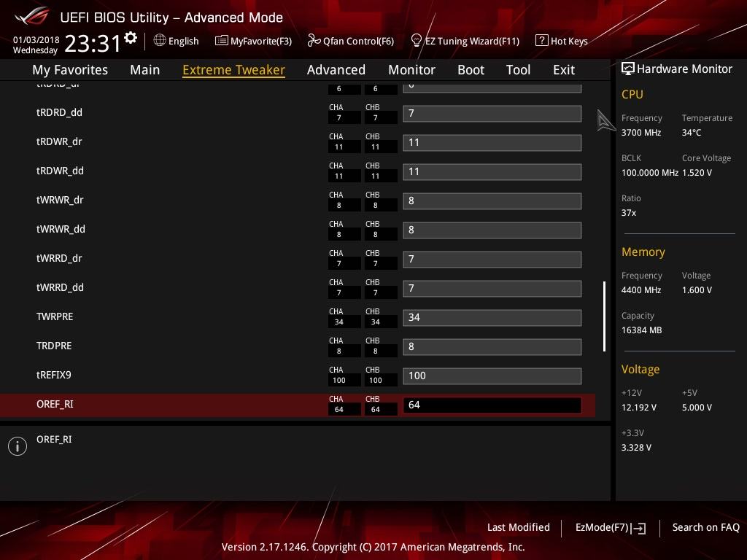Click the TRDPRE setting label
747x560 pixels.
[x=54, y=346]
